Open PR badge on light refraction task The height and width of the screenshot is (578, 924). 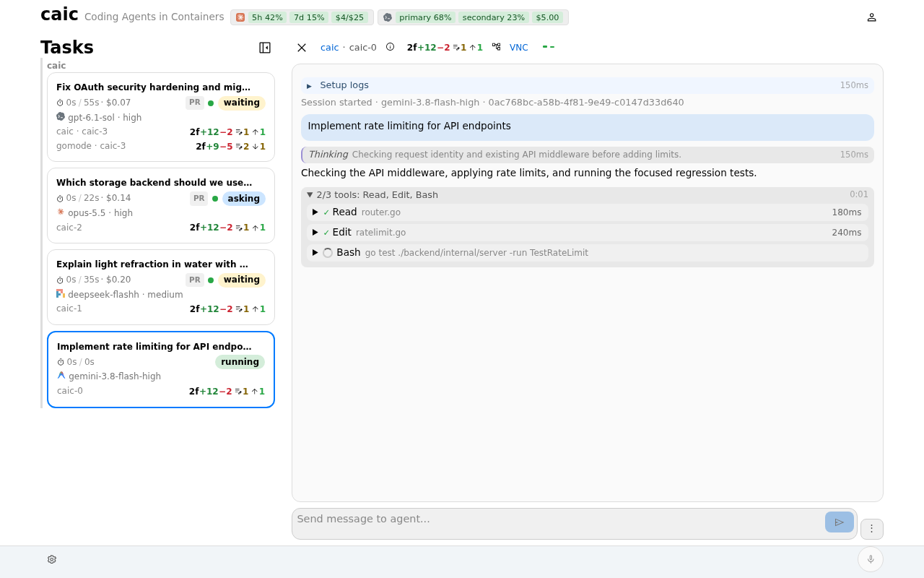tap(195, 280)
